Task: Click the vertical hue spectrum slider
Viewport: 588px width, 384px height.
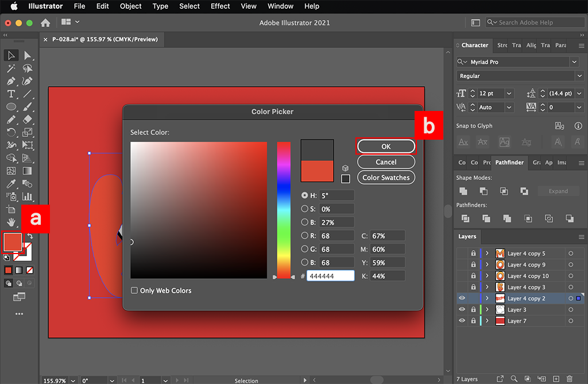Action: [284, 210]
